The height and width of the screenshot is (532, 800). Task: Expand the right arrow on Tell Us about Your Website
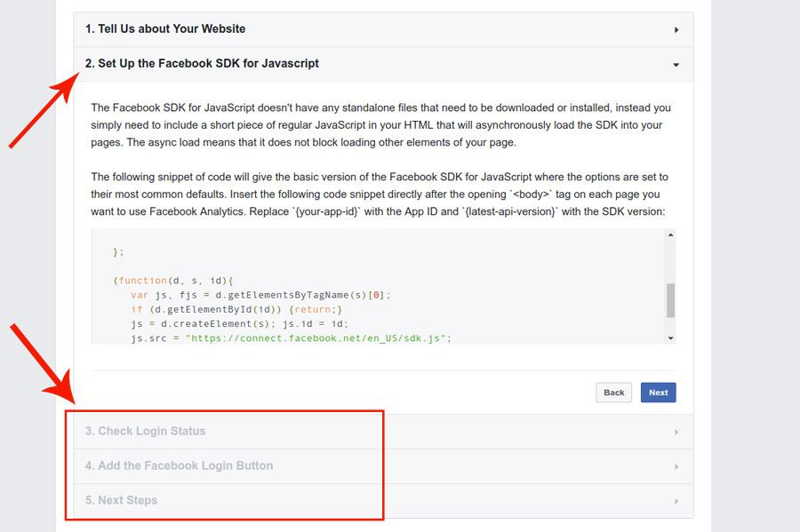coord(676,30)
